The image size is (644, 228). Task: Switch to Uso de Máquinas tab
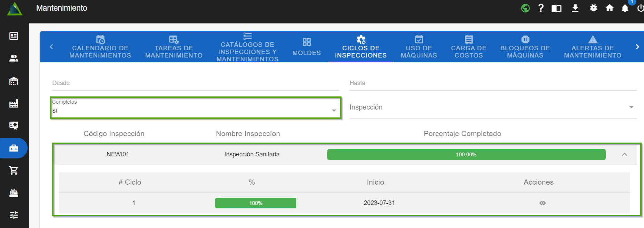[x=419, y=47]
